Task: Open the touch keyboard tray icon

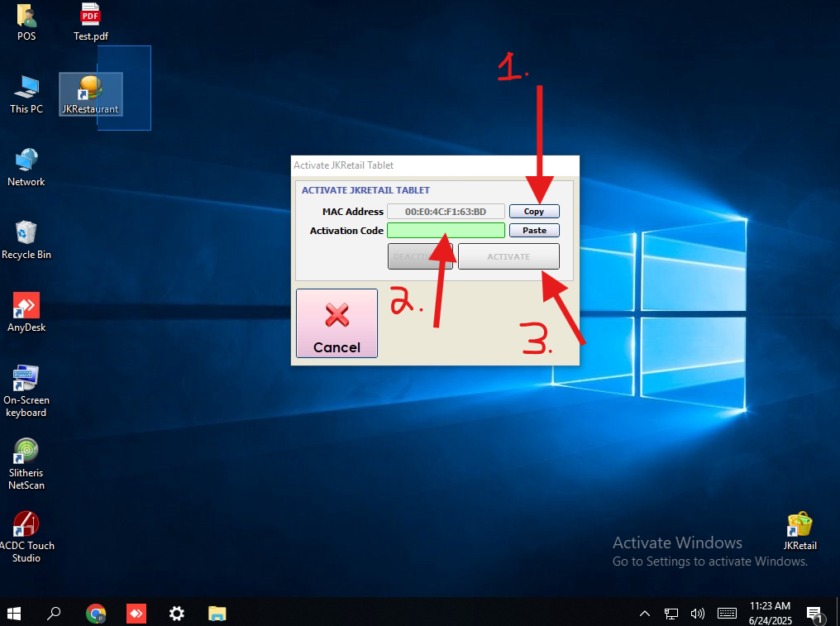Action: 727,613
